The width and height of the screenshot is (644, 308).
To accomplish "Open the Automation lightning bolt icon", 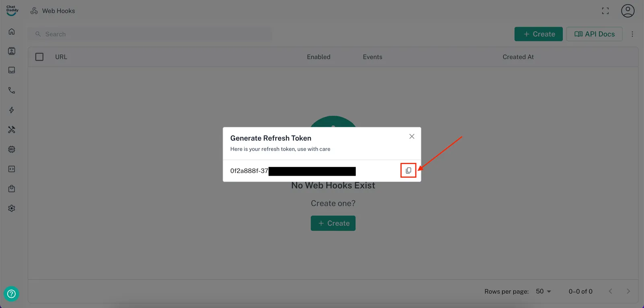I will pos(12,110).
